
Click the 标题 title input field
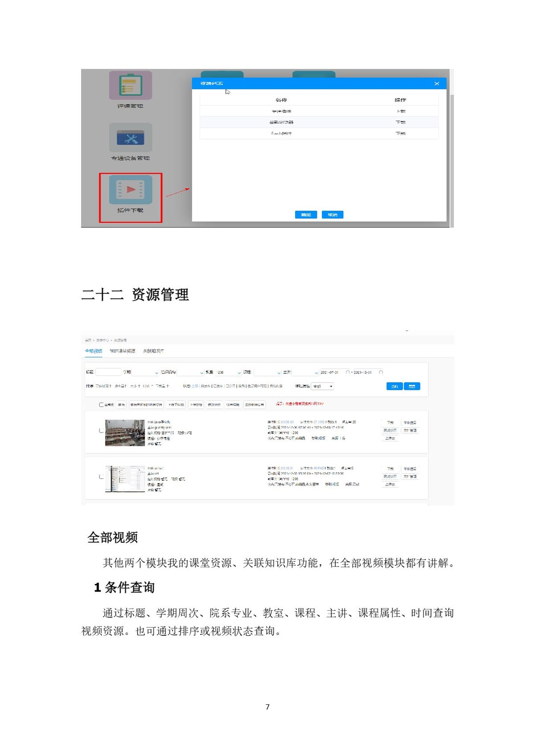click(x=108, y=372)
